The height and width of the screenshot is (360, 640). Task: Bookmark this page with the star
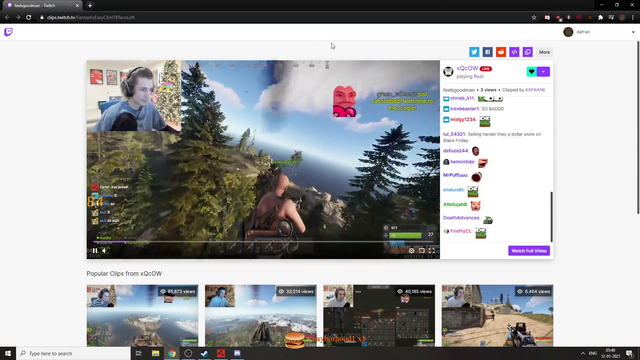[533, 18]
